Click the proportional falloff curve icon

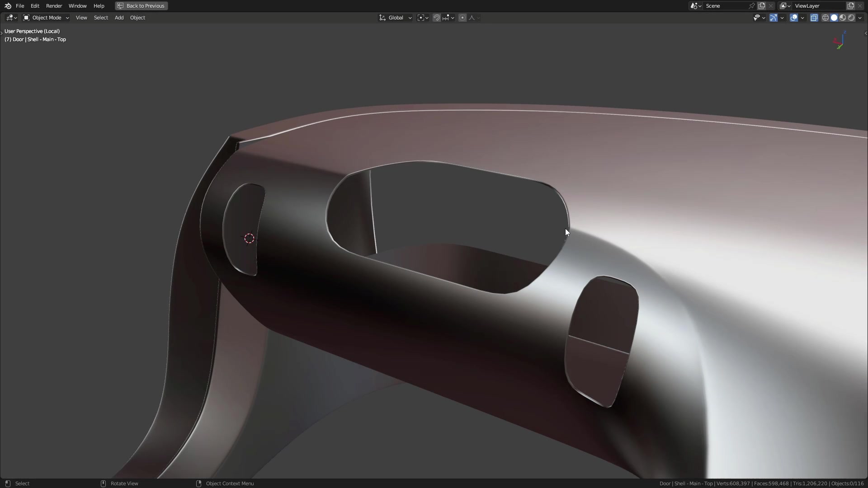474,18
